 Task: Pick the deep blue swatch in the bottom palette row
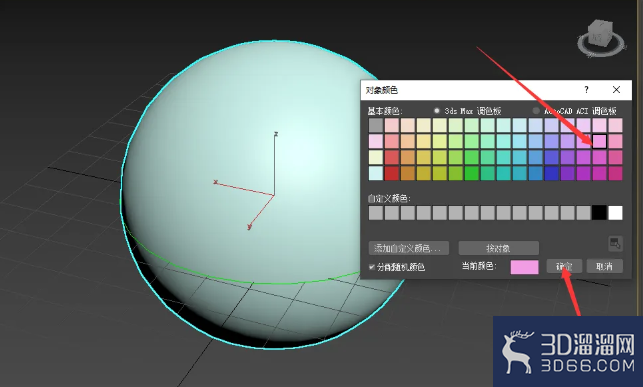coord(552,173)
